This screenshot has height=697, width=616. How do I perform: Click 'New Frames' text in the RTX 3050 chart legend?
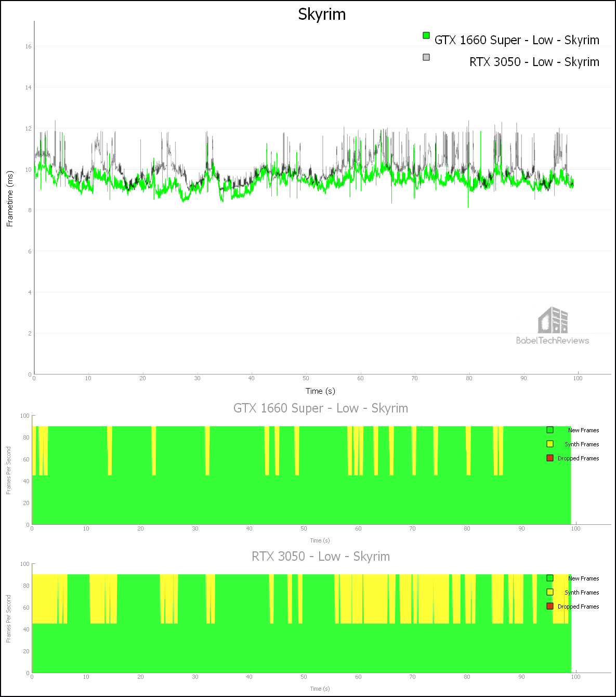click(x=583, y=578)
